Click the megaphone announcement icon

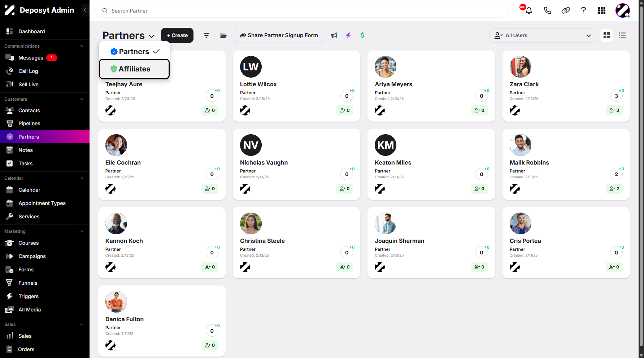point(334,35)
